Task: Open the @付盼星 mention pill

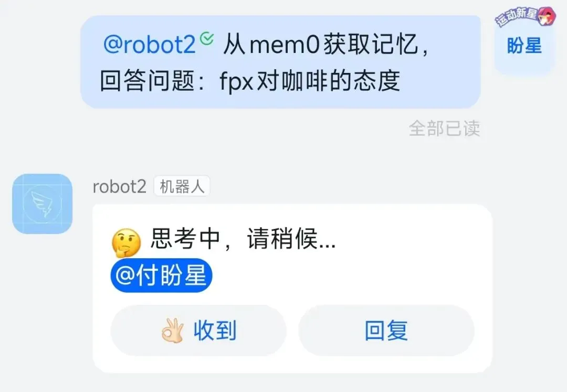Action: click(161, 275)
